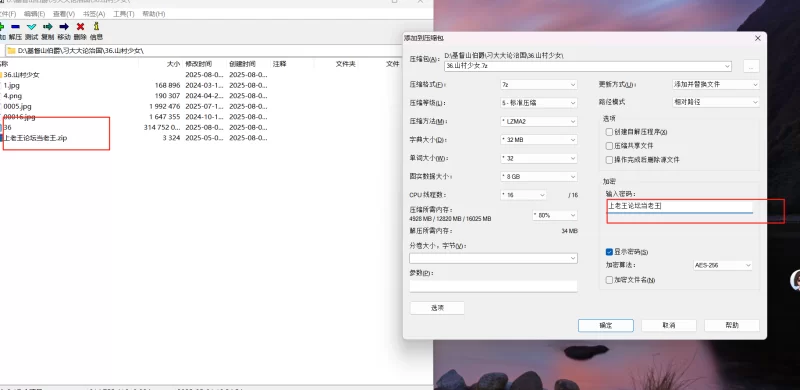Close the 添加到压缩包 dialog

tap(758, 38)
